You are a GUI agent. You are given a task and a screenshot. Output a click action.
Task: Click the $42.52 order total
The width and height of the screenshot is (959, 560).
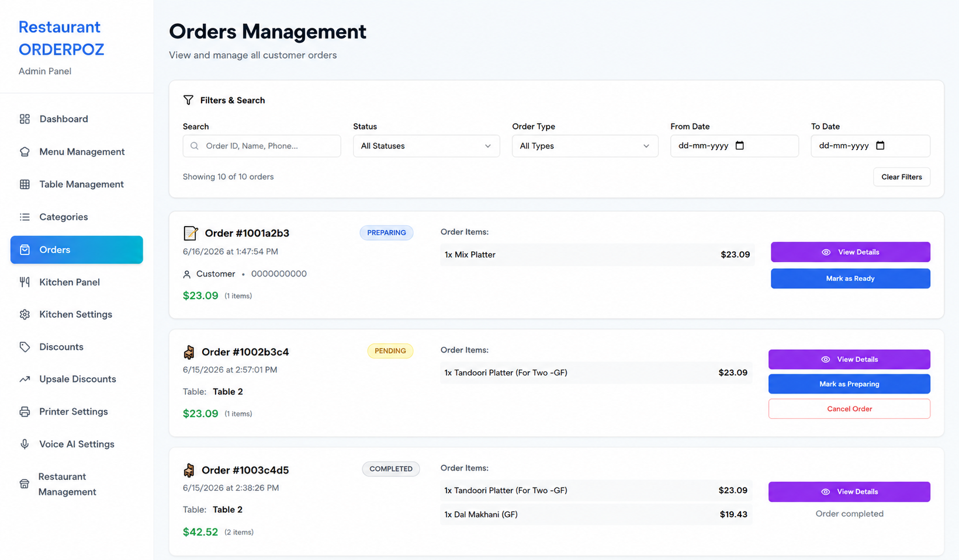200,532
